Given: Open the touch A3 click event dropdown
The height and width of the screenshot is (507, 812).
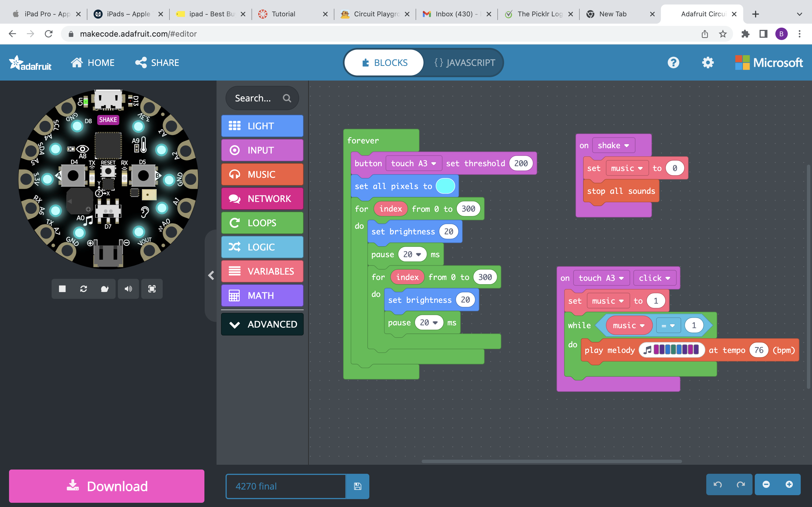Looking at the screenshot, I should (x=652, y=277).
